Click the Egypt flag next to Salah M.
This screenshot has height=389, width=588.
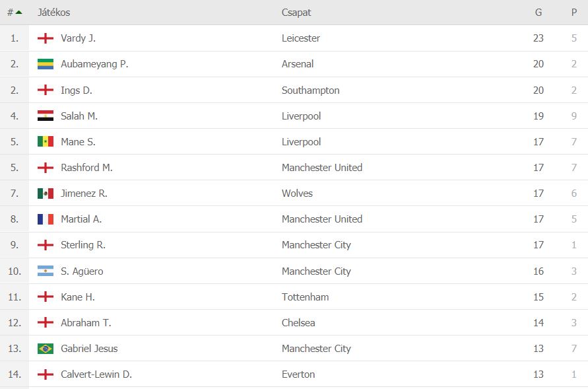46,116
